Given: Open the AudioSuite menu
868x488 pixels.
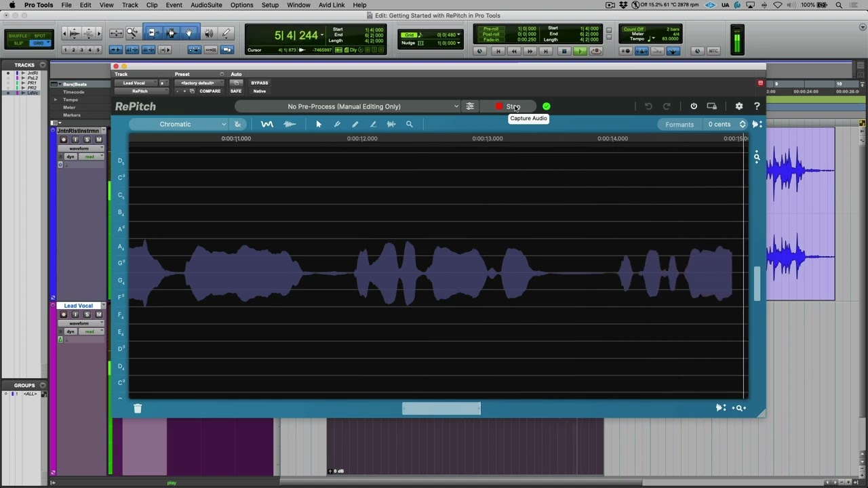Looking at the screenshot, I should pos(206,5).
